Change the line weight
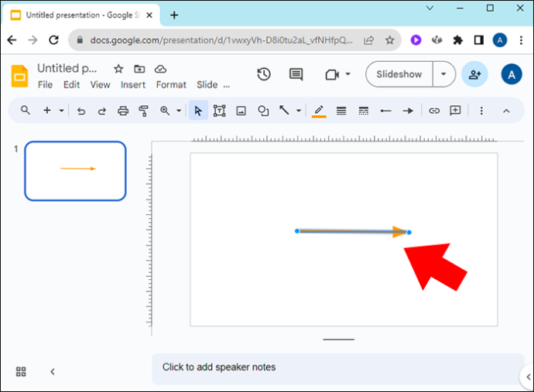Image resolution: width=534 pixels, height=392 pixels. pyautogui.click(x=341, y=111)
